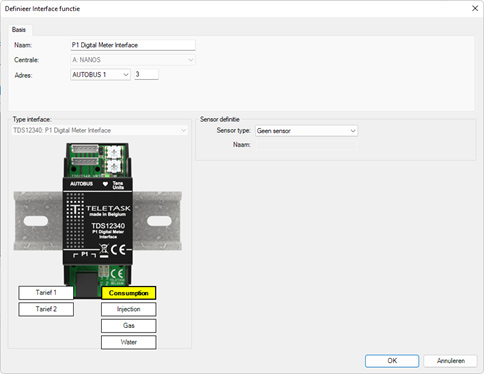Screen dimensions: 484x374
Task: Select the Injection channel button
Action: coord(129,309)
